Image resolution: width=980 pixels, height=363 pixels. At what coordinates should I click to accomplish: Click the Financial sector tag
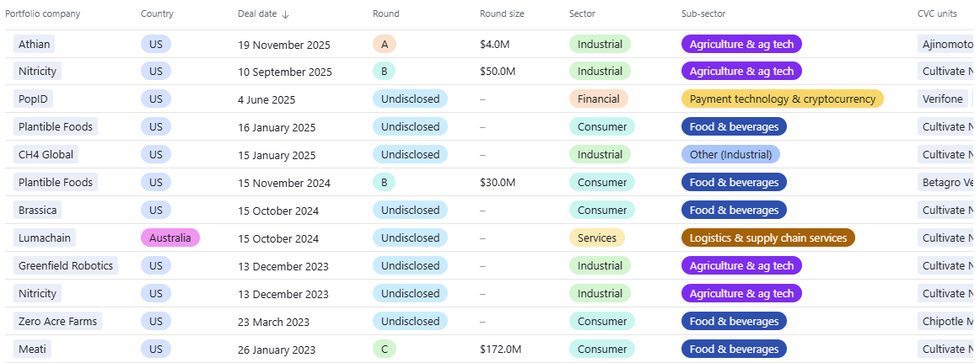click(x=598, y=99)
